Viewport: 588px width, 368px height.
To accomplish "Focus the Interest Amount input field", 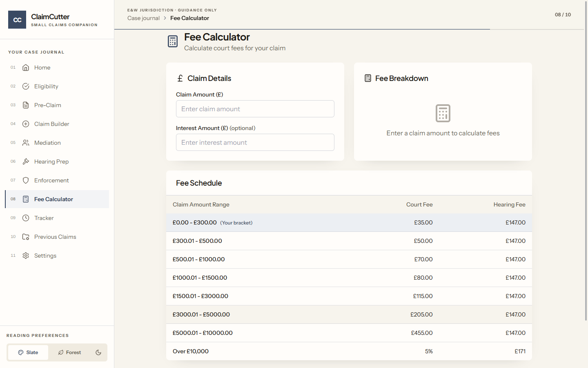I will 255,142.
